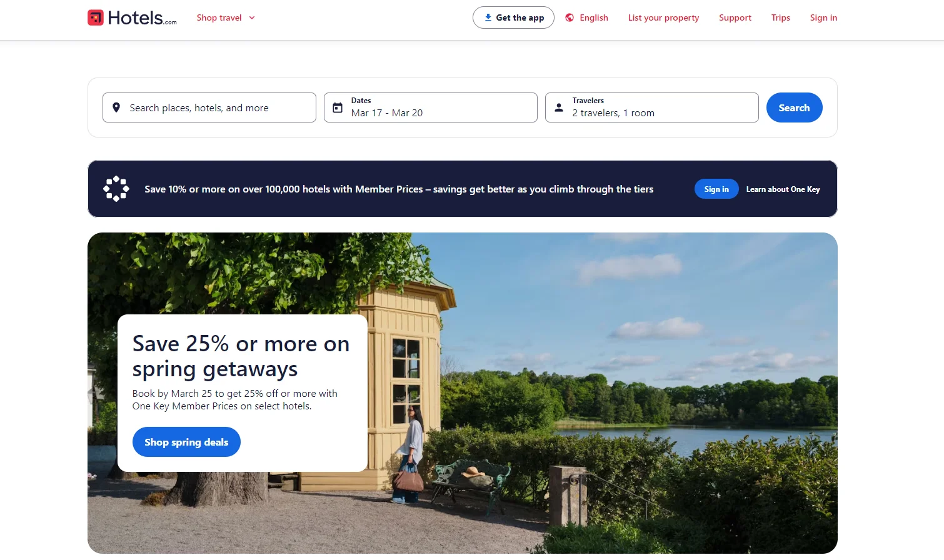Click the calendar icon in Dates field

(x=338, y=107)
